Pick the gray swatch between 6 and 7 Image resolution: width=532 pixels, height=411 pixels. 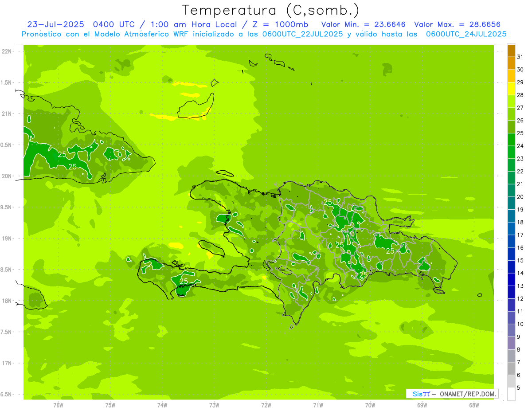click(511, 368)
